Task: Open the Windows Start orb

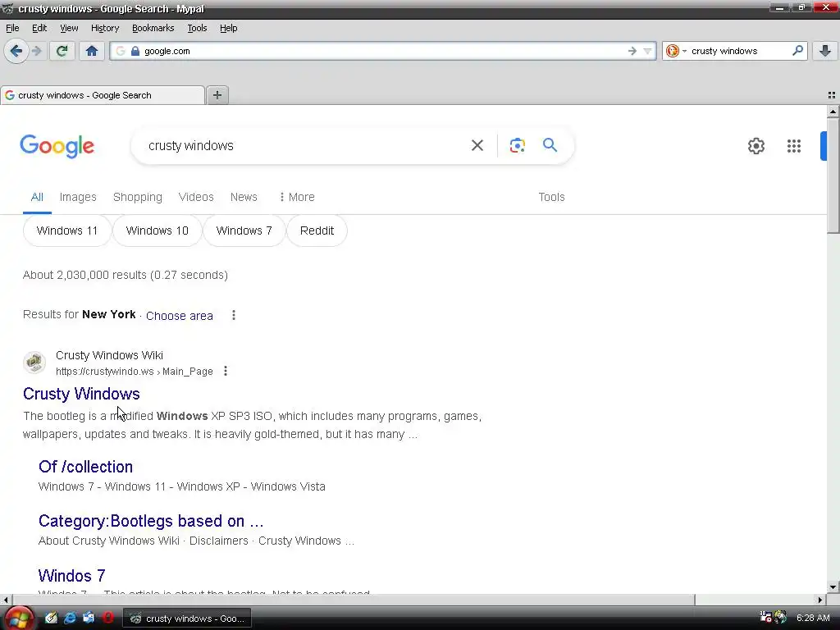Action: coord(18,619)
